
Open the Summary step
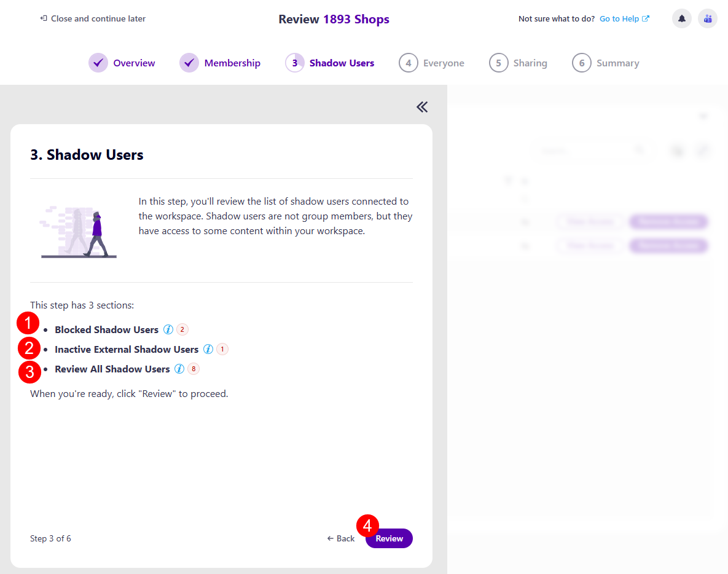[x=618, y=63]
